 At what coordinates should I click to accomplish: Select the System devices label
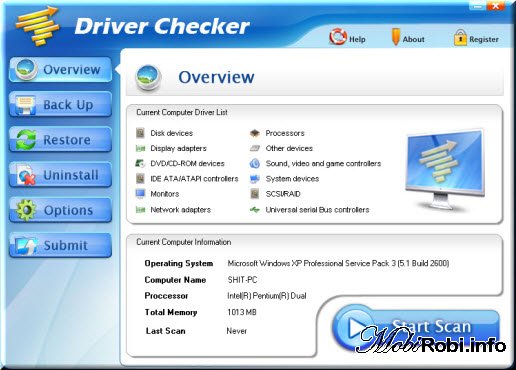[292, 179]
